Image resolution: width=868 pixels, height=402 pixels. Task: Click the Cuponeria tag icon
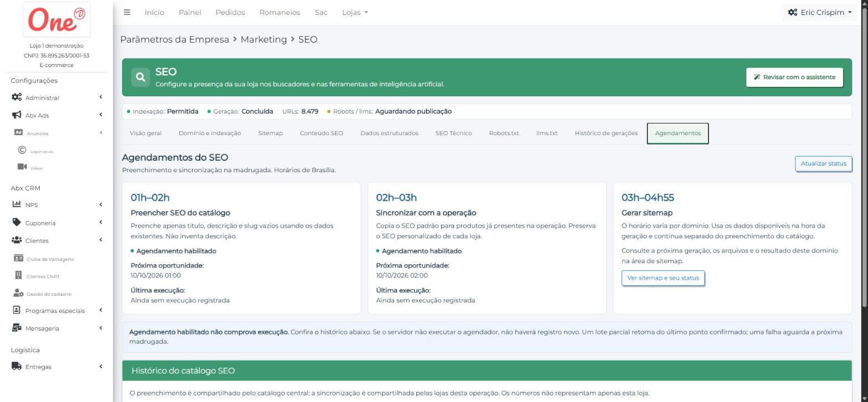(x=17, y=223)
